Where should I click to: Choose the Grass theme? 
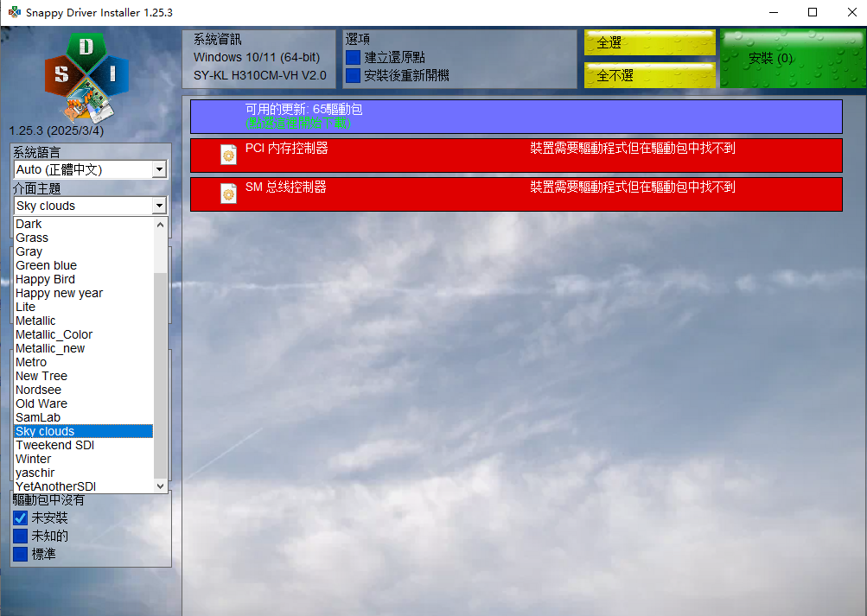(x=84, y=238)
